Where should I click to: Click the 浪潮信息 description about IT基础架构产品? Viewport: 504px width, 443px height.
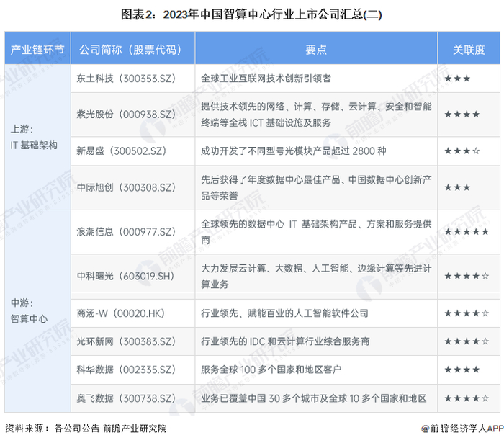(316, 232)
